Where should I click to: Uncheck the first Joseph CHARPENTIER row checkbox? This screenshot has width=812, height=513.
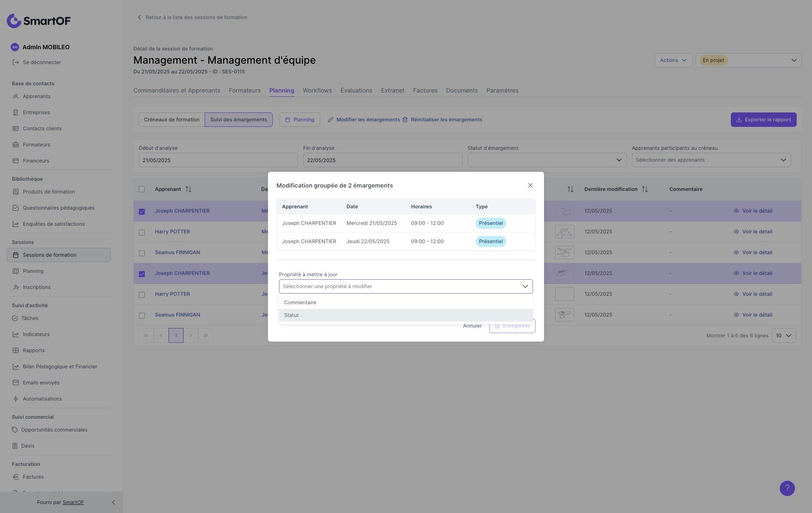tap(142, 211)
